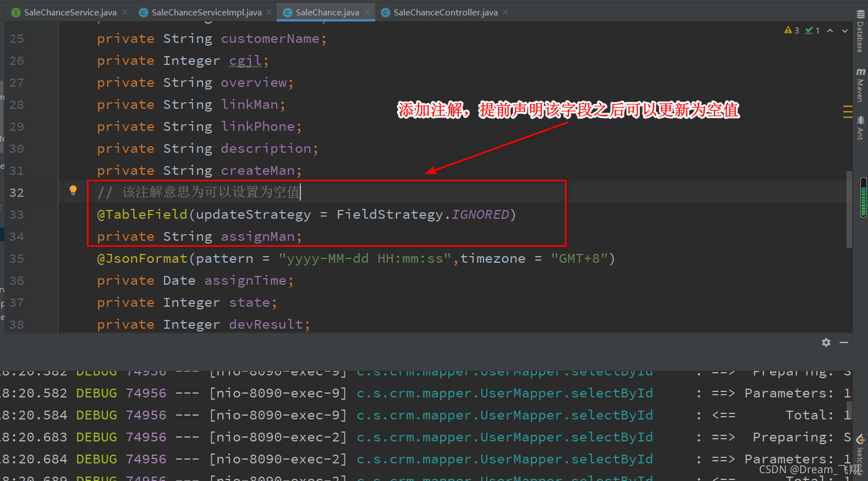Click the @JsonFormat annotation
868x481 pixels.
click(x=142, y=258)
